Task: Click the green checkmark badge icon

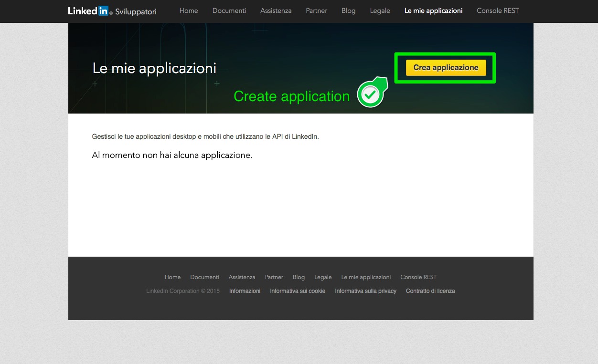Action: pyautogui.click(x=370, y=94)
